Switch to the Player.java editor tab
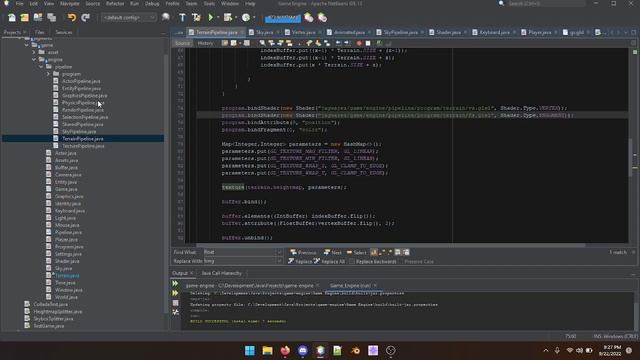640x360 pixels. (539, 32)
